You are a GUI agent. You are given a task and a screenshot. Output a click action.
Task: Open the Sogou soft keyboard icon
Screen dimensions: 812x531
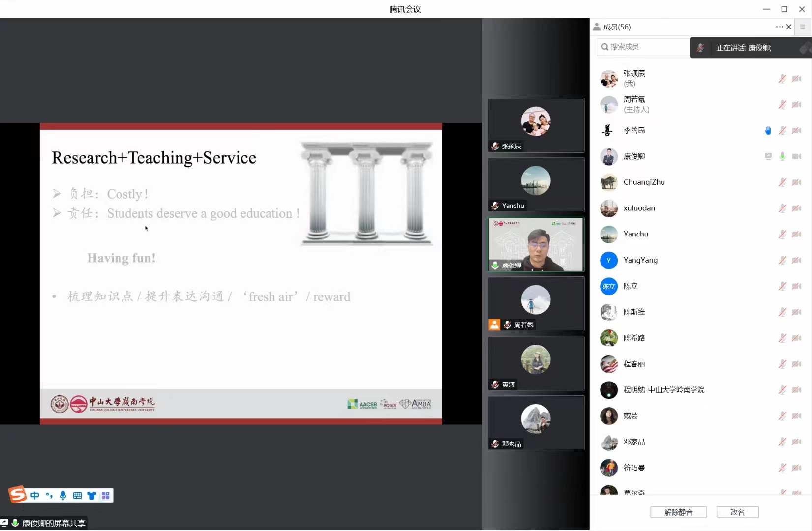[x=77, y=495]
